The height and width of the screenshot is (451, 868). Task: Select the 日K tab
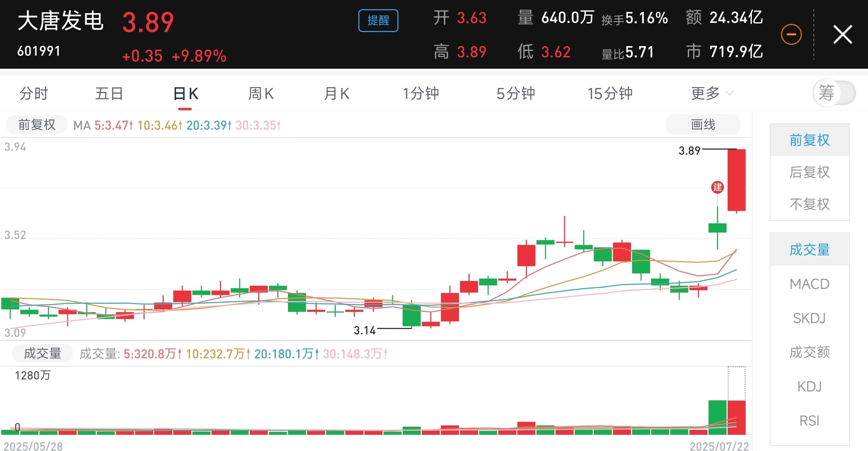pyautogui.click(x=185, y=94)
